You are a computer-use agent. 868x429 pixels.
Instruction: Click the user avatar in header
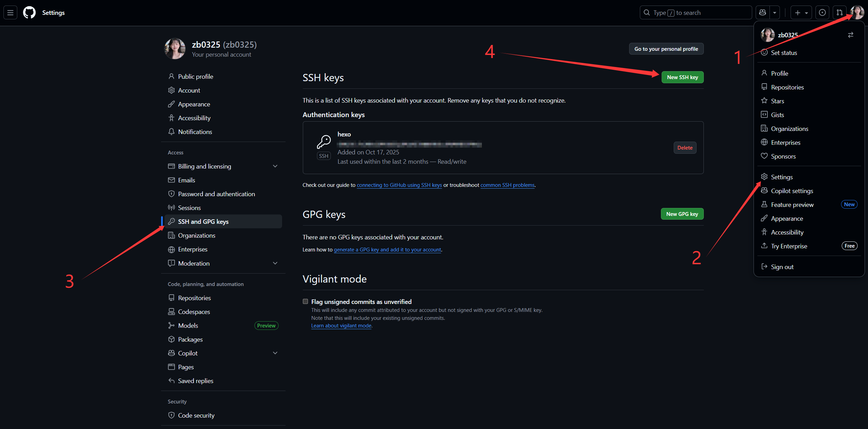pos(857,13)
